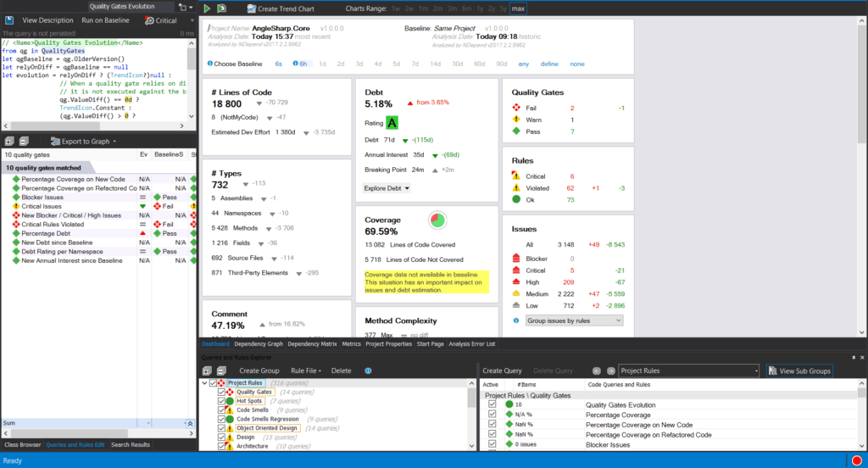The width and height of the screenshot is (868, 468).
Task: Switch to the Dependency Graph tab
Action: pyautogui.click(x=259, y=344)
